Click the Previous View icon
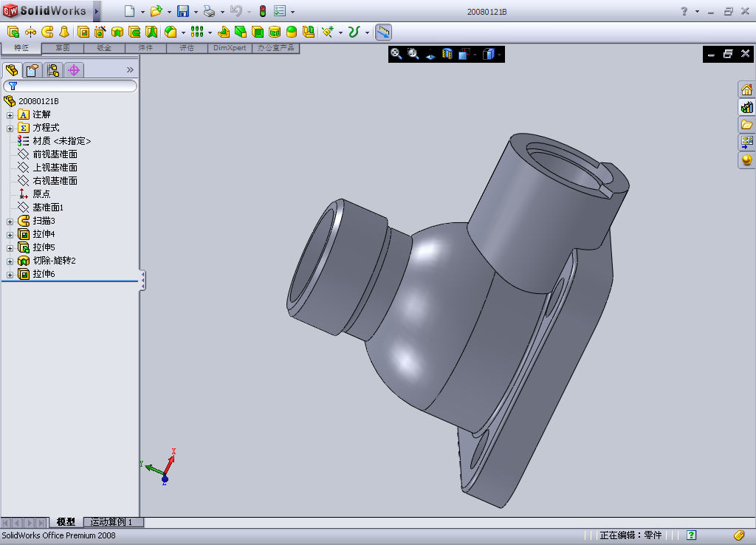 click(430, 55)
